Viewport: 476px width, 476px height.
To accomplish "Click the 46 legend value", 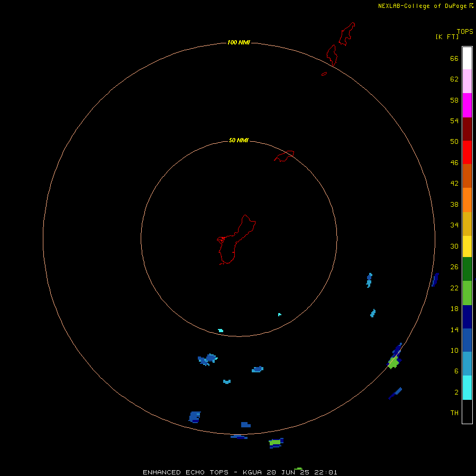I will point(454,162).
